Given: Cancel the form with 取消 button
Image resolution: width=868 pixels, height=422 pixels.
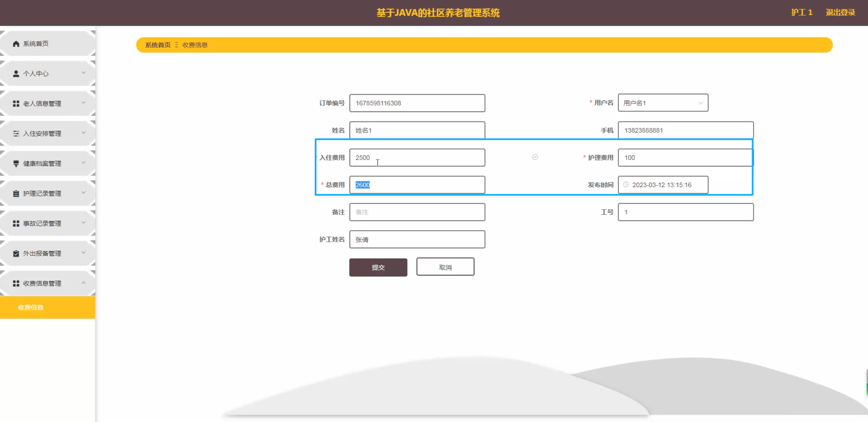Looking at the screenshot, I should click(x=445, y=267).
